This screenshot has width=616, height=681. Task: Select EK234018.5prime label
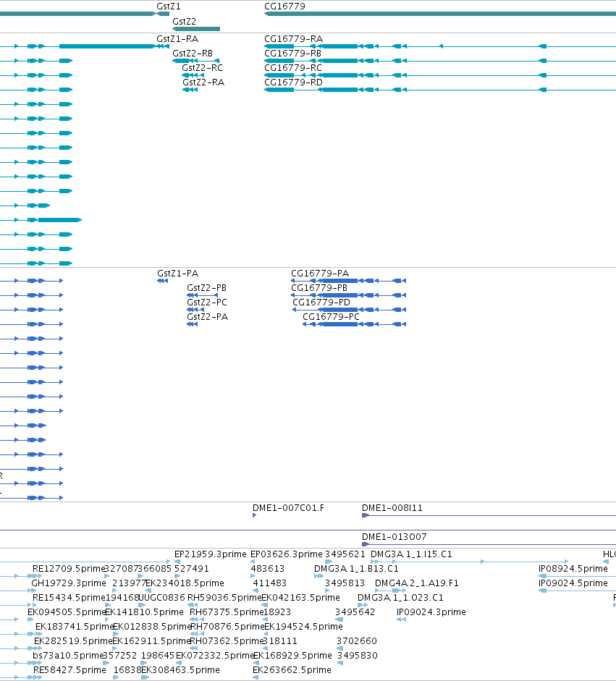[185, 583]
